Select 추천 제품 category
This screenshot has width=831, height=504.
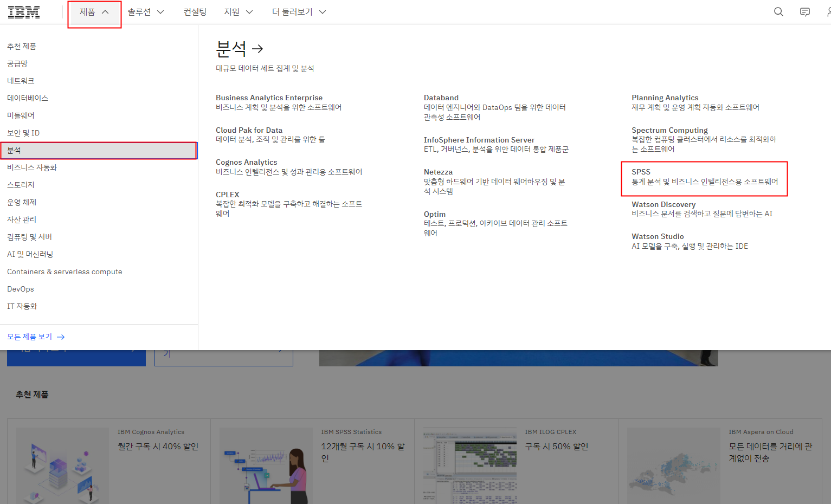point(22,46)
